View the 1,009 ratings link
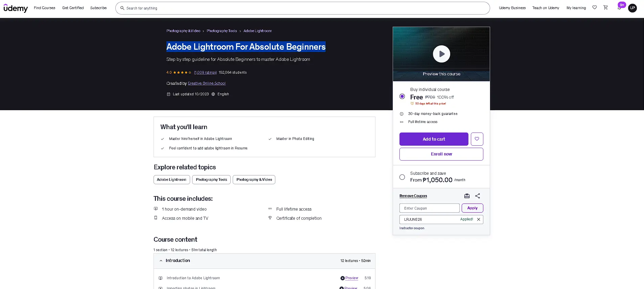The image size is (644, 289). pyautogui.click(x=205, y=72)
